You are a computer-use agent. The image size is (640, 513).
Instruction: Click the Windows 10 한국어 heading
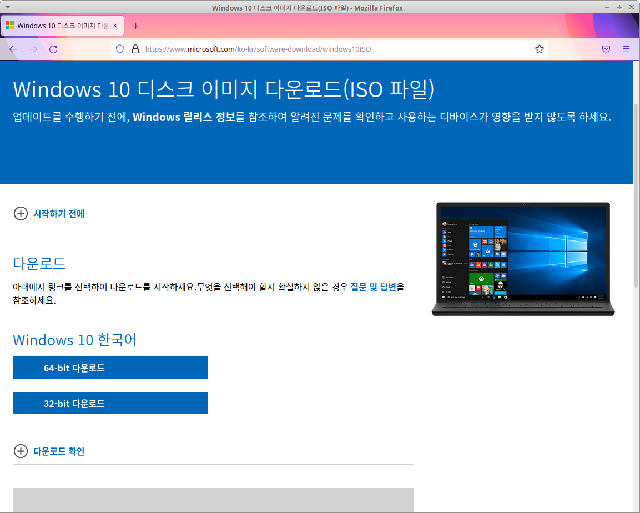coord(74,340)
